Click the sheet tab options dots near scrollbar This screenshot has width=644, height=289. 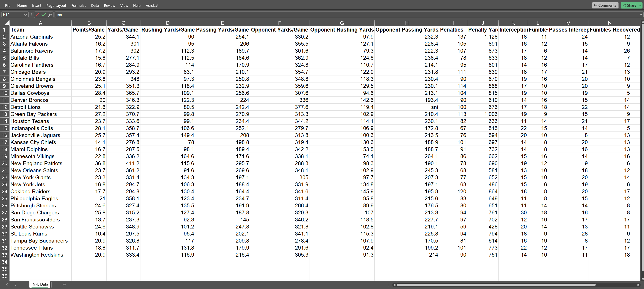[388, 285]
